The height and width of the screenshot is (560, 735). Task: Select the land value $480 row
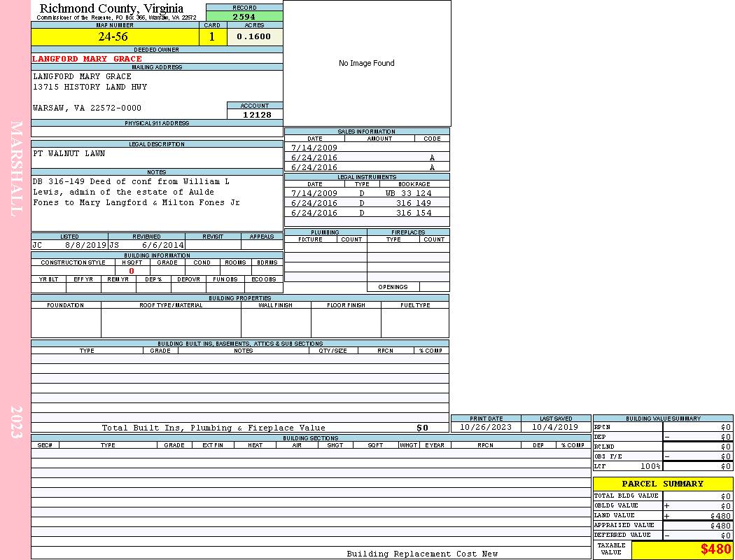(x=662, y=515)
